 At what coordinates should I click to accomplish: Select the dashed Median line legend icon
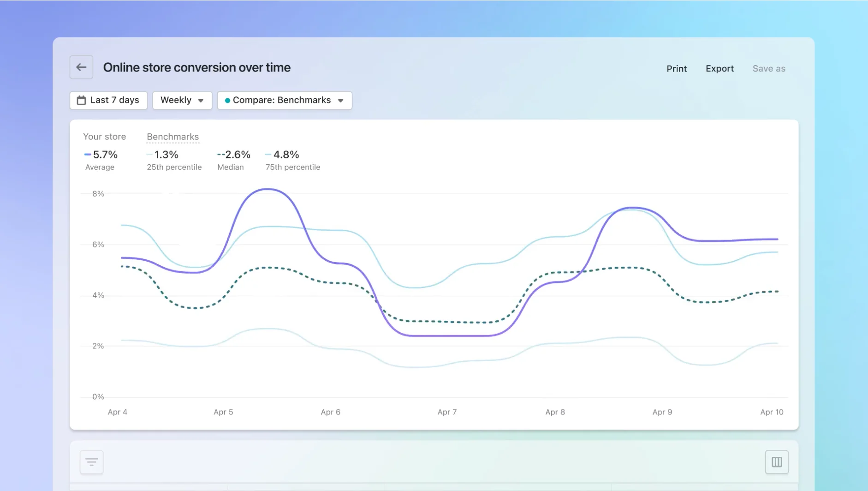(x=220, y=155)
